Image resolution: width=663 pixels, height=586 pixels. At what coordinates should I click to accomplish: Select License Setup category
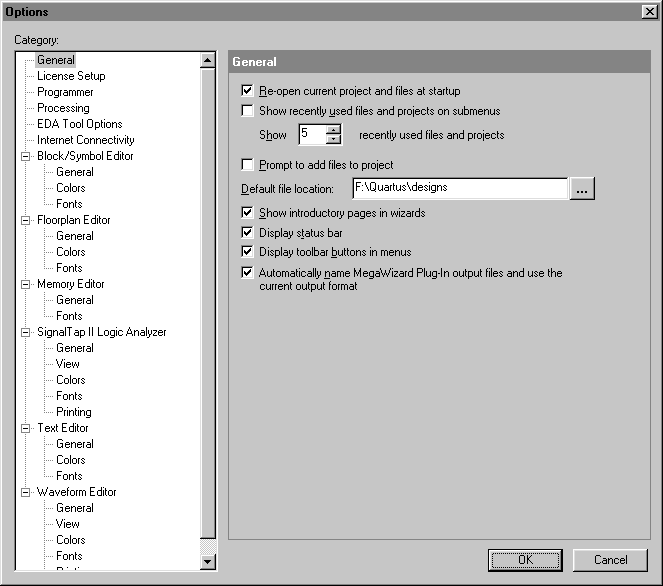pyautogui.click(x=71, y=76)
